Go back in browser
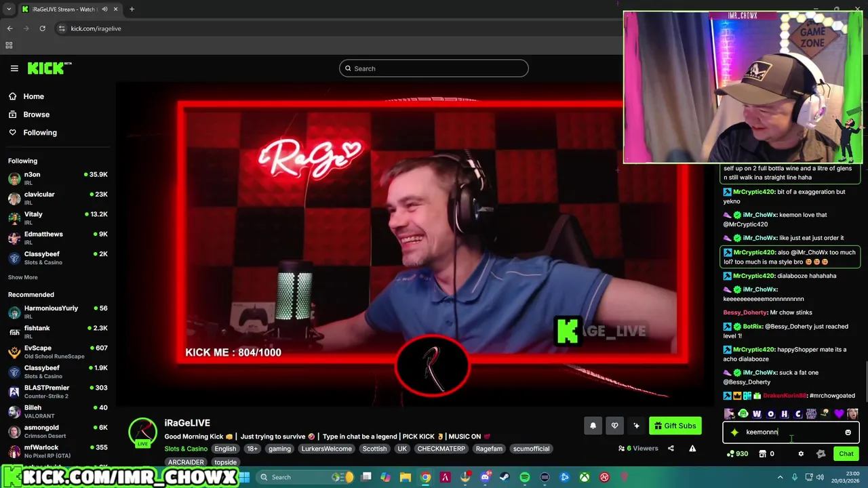868x488 pixels. pyautogui.click(x=9, y=28)
